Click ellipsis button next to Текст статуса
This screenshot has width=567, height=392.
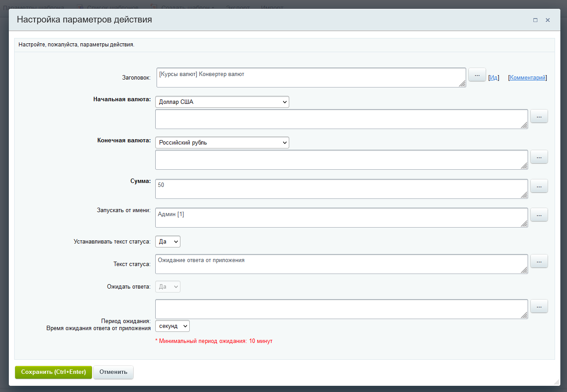(x=539, y=261)
